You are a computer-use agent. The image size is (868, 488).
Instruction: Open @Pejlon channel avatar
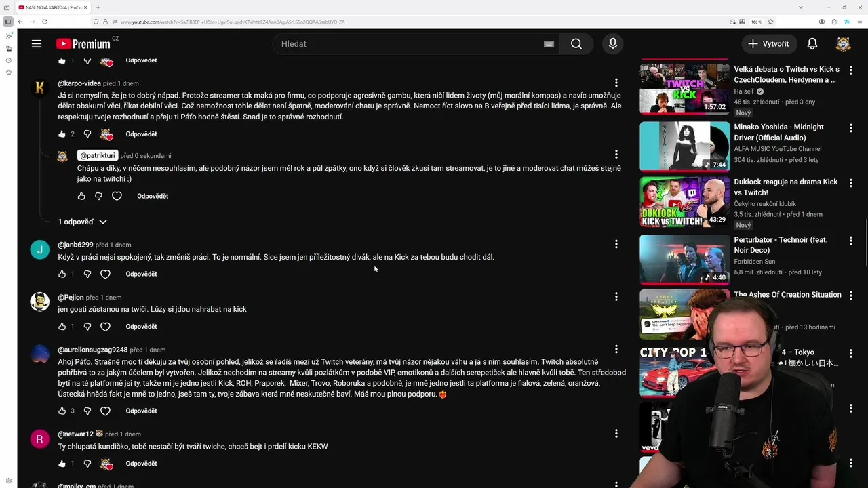coord(40,302)
